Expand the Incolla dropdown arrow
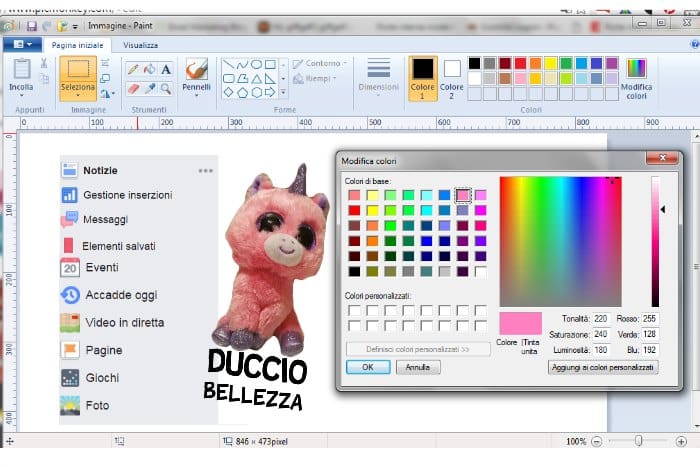 pos(21,95)
